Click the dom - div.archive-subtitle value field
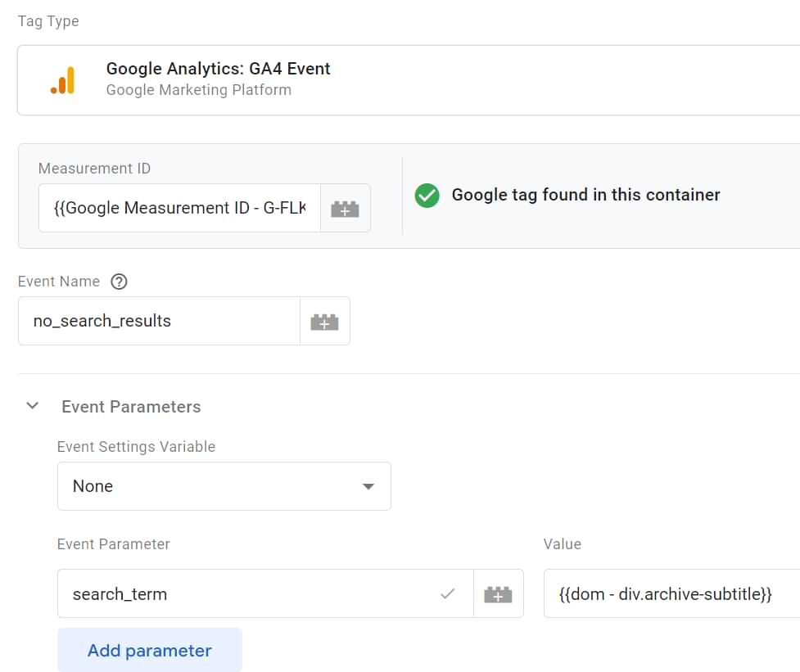 tap(671, 594)
